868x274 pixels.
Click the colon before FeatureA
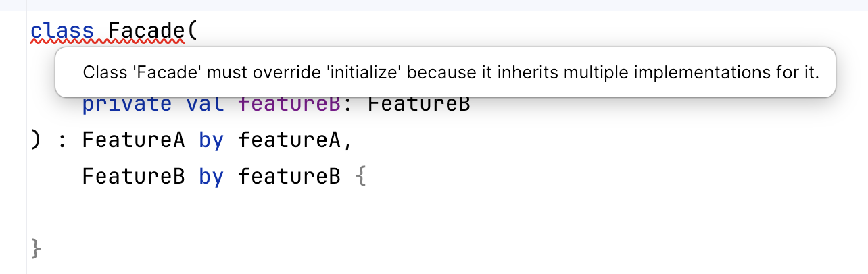pyautogui.click(x=62, y=140)
